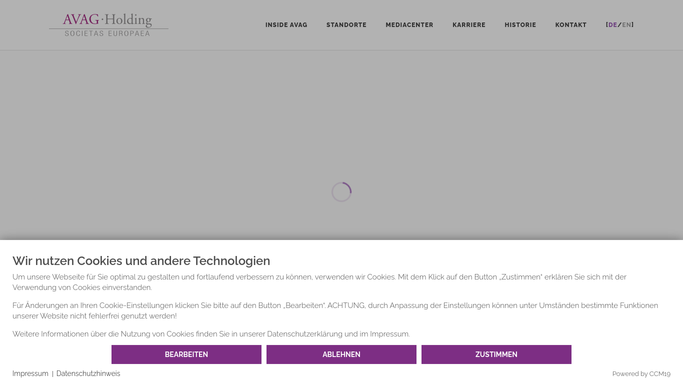This screenshot has height=384, width=683.
Task: Open the KARRIERE menu item
Action: pos(469,25)
